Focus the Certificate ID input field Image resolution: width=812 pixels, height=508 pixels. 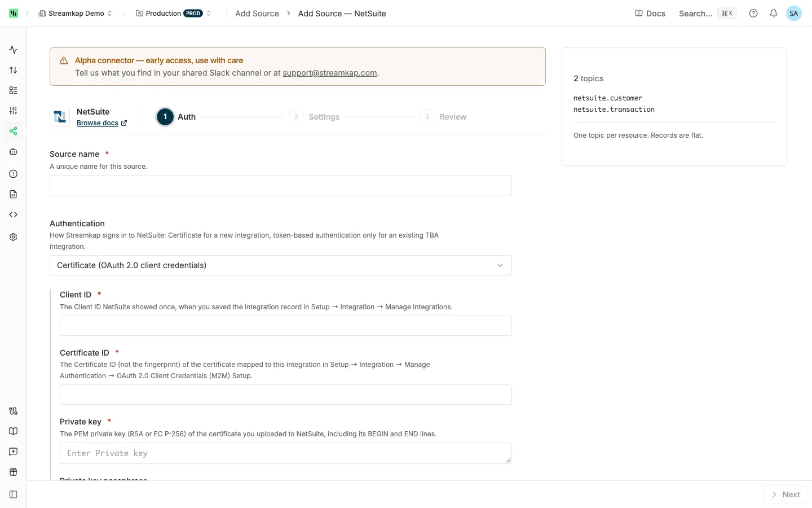[286, 395]
